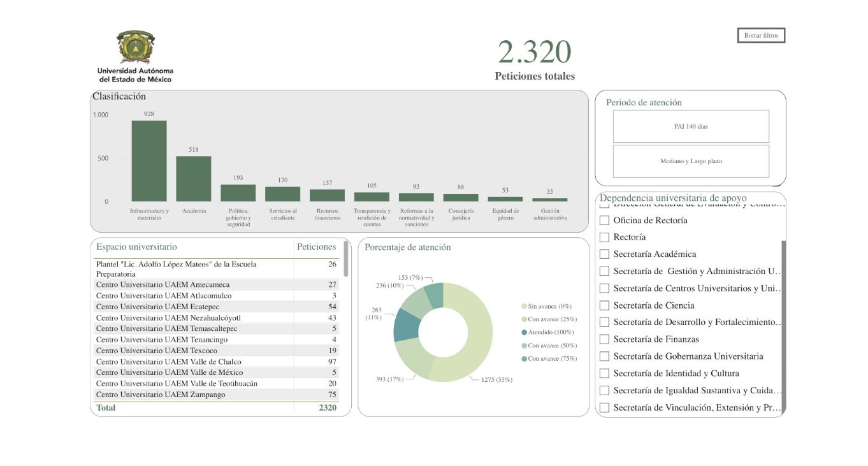Toggle the Secretaría de Ciencia checkbox

pos(605,305)
